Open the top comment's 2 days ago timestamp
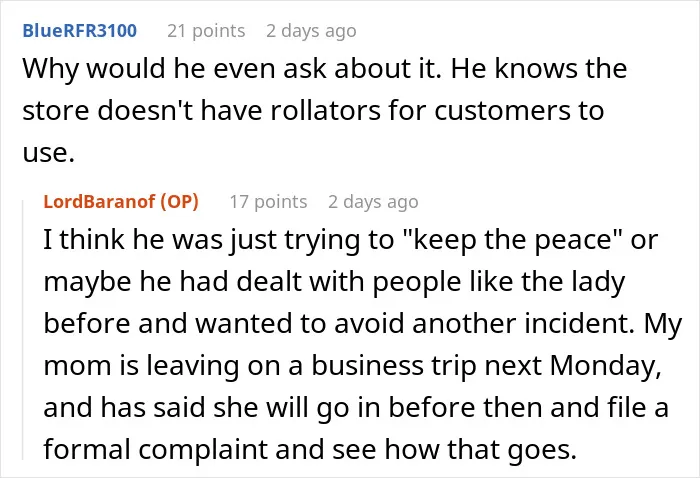Image resolution: width=700 pixels, height=478 pixels. pyautogui.click(x=311, y=31)
